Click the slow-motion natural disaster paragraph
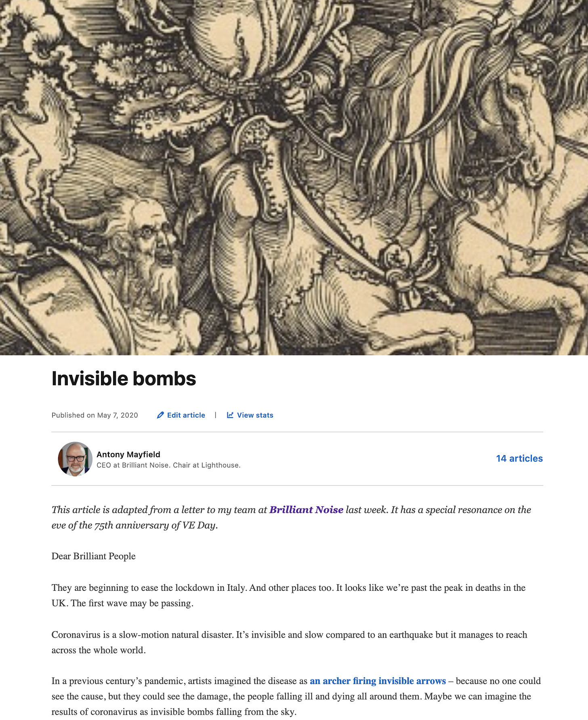This screenshot has height=720, width=588. [x=289, y=642]
